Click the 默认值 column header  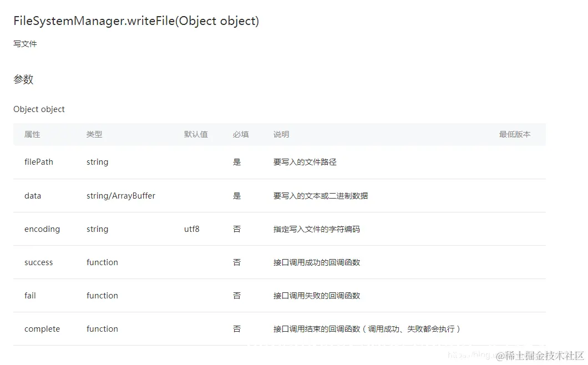point(196,134)
